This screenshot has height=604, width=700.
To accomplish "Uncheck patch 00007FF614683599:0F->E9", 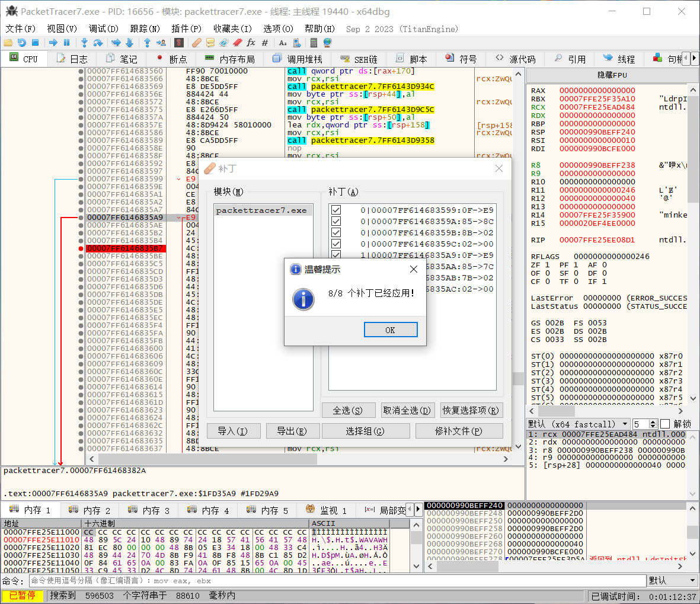I will [336, 210].
